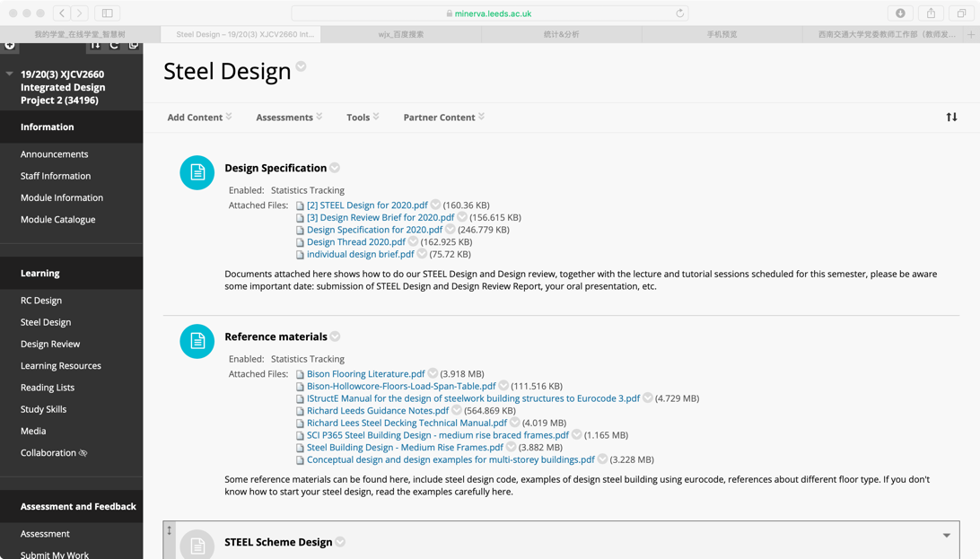Click the hidden-link icon beside Collaboration
Viewport: 980px width, 559px height.
coord(83,453)
